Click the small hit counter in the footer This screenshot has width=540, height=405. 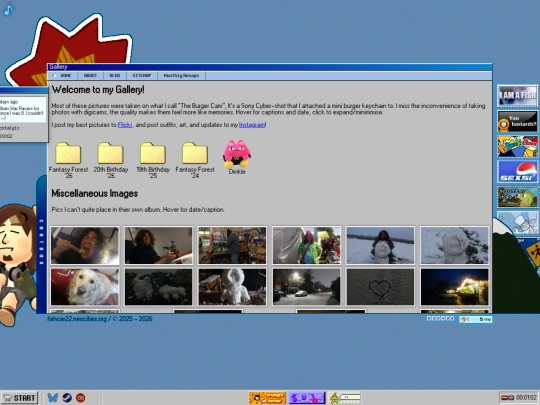click(440, 319)
